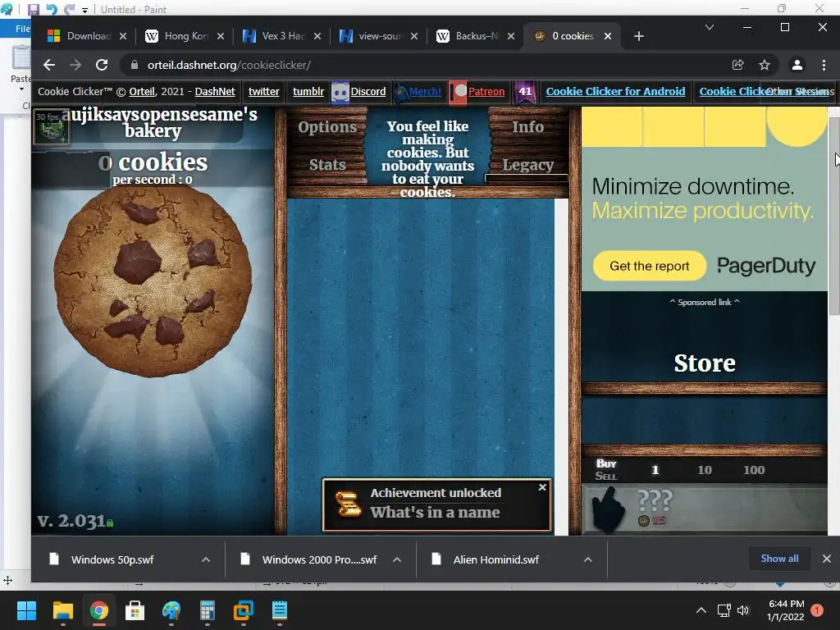Expand options for Windows 50p.swf download

(x=206, y=559)
